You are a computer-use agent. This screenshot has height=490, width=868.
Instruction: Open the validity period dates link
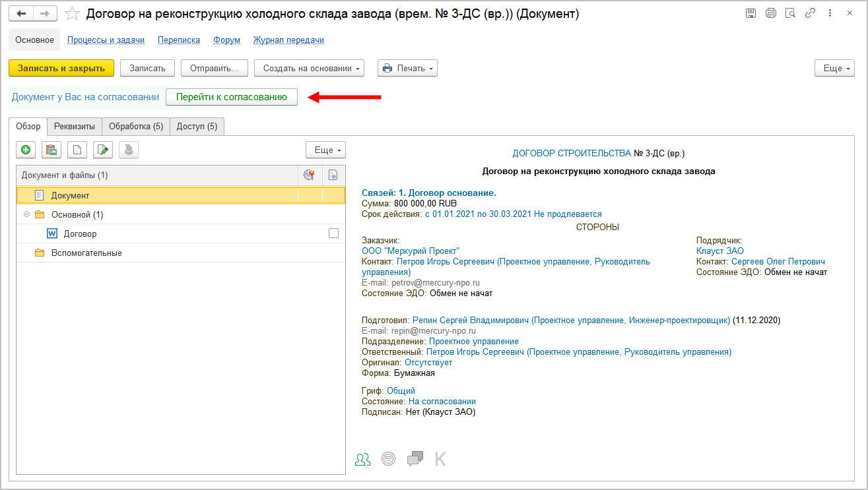513,214
